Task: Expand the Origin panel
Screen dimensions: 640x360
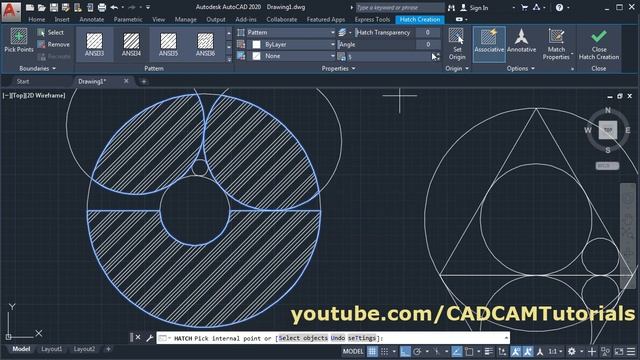Action: [457, 69]
